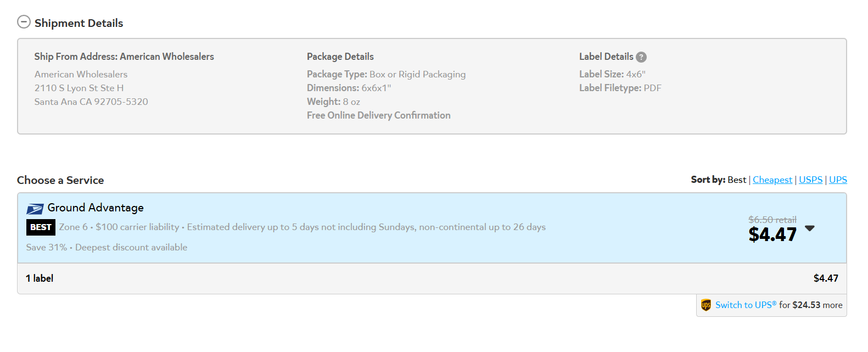
Task: Sort services by UPS
Action: pyautogui.click(x=838, y=180)
